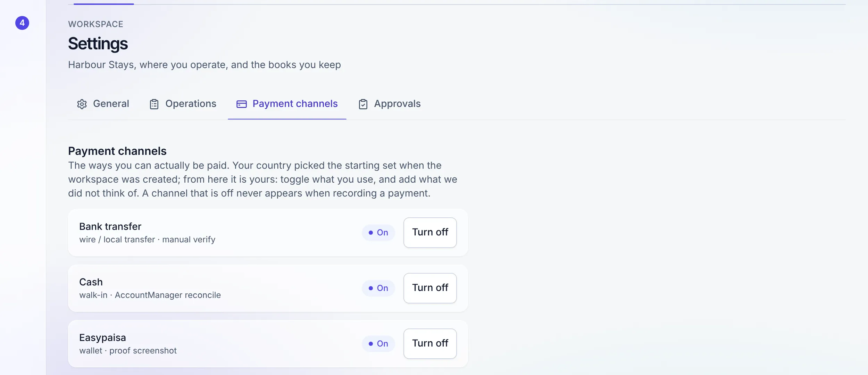Screen dimensions: 868x375
Task: Switch to the Operations tab
Action: tap(183, 104)
